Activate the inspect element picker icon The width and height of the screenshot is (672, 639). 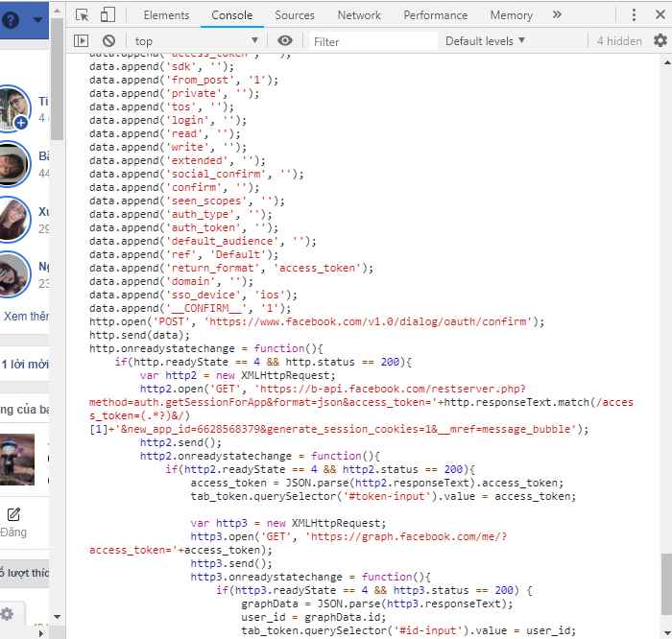tap(82, 15)
